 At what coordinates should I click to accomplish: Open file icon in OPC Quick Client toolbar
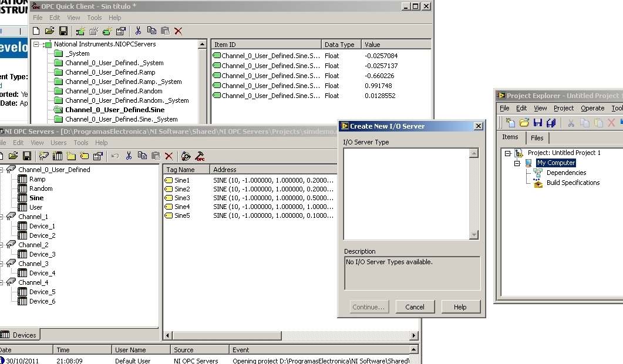(50, 31)
